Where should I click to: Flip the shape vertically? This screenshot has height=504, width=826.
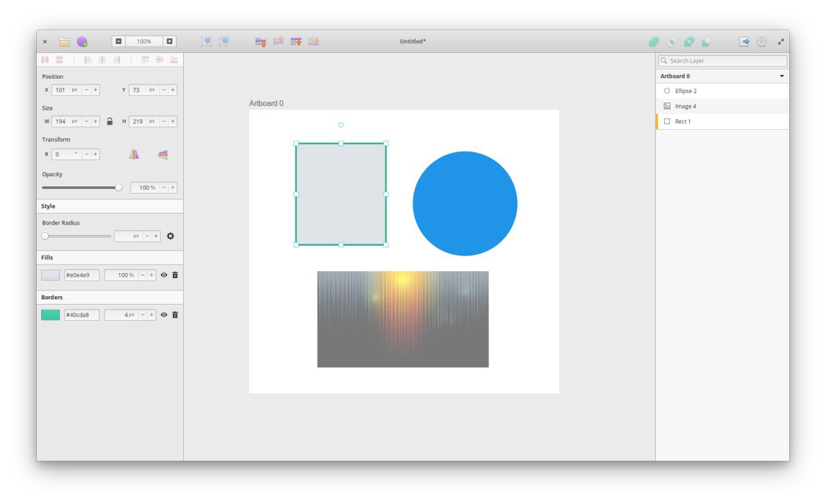click(163, 154)
